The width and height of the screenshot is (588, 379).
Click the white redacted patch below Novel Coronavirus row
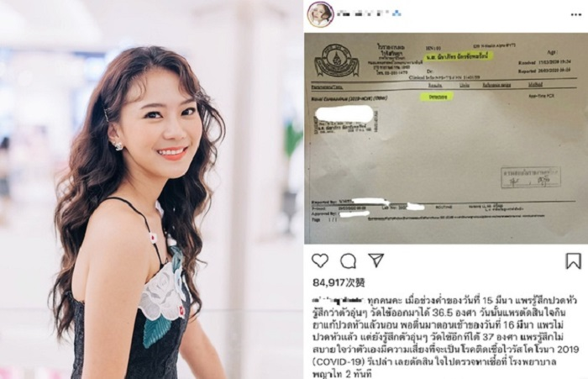pos(344,113)
